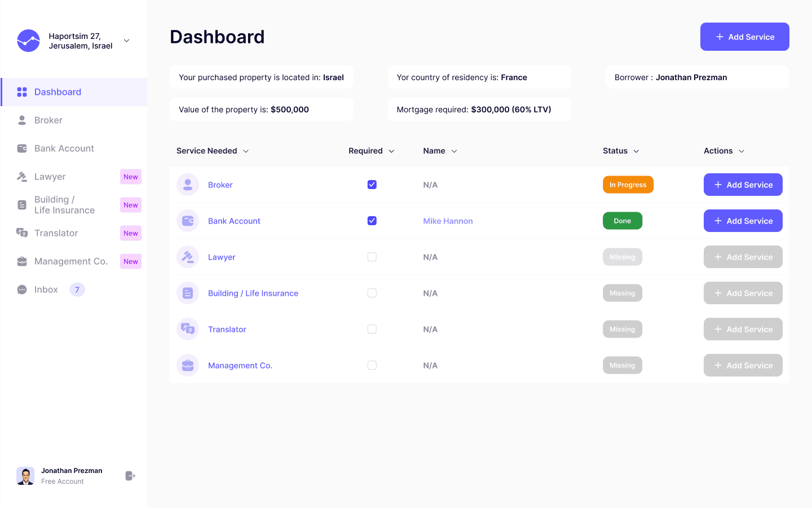812x508 pixels.
Task: Check the Required checkbox for Lawyer
Action: coord(372,257)
